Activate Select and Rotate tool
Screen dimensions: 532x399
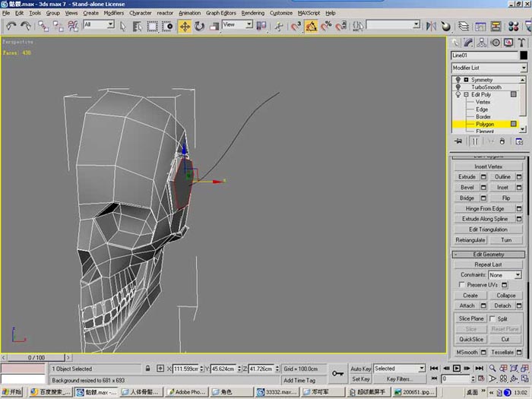point(199,26)
